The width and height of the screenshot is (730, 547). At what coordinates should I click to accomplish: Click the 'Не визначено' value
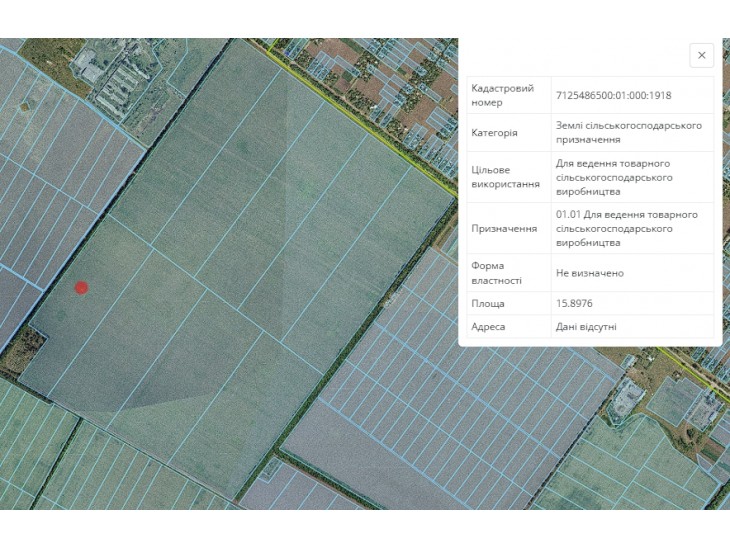click(589, 273)
